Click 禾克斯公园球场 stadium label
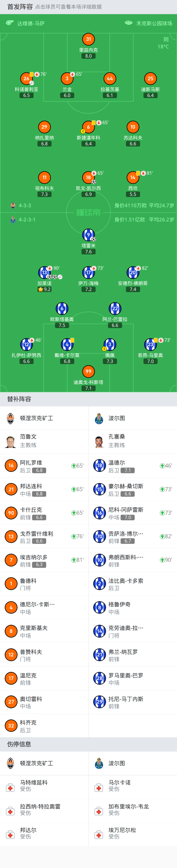 click(x=154, y=23)
